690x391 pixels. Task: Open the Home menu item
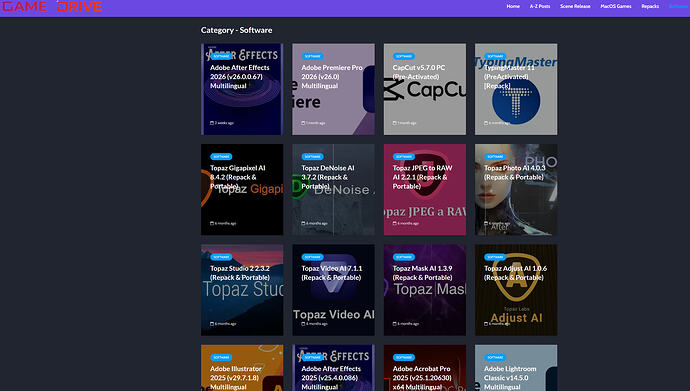coord(513,6)
